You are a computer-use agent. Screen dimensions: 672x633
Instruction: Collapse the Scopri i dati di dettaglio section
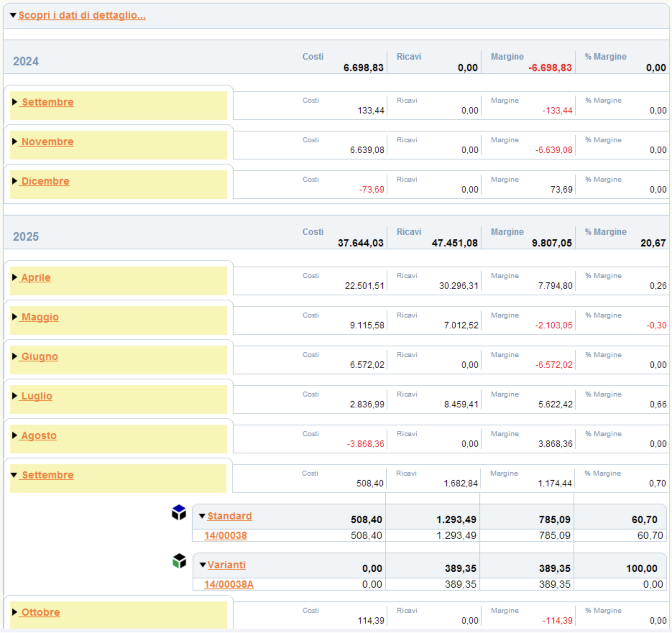pyautogui.click(x=13, y=15)
